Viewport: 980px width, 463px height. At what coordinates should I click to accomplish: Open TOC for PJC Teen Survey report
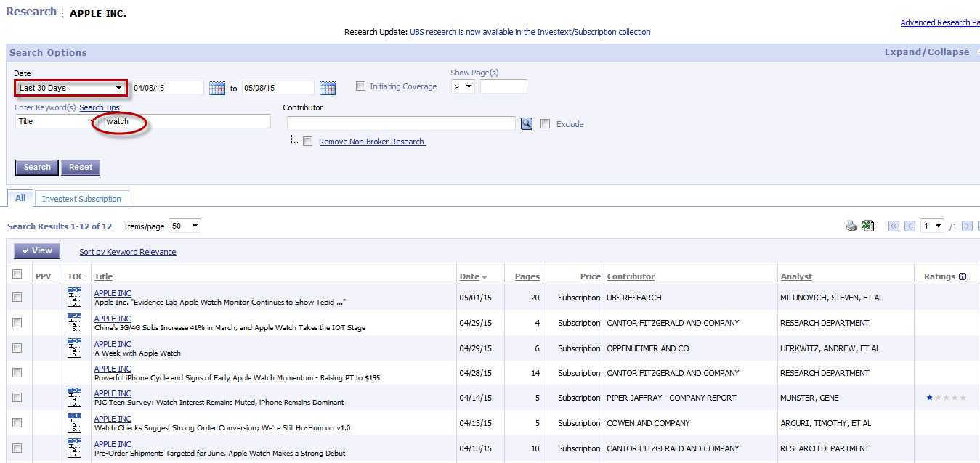[x=74, y=397]
